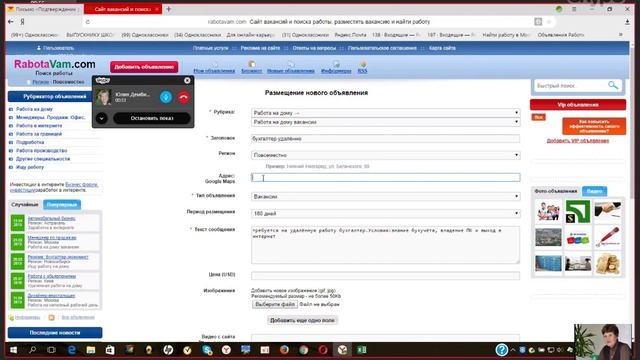The image size is (640, 360).
Task: Click 'Добавить еще одно поле' button
Action: pos(302,320)
